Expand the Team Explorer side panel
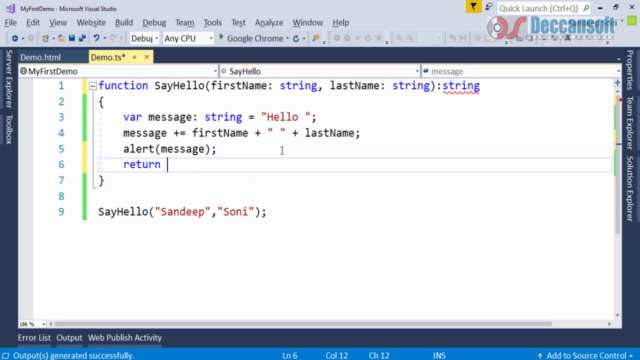Image resolution: width=640 pixels, height=360 pixels. (x=630, y=123)
